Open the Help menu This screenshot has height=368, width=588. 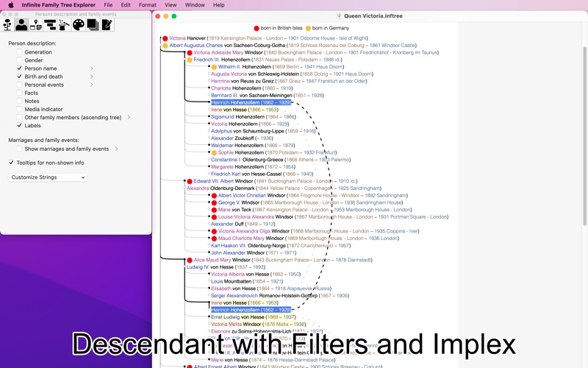(x=218, y=5)
